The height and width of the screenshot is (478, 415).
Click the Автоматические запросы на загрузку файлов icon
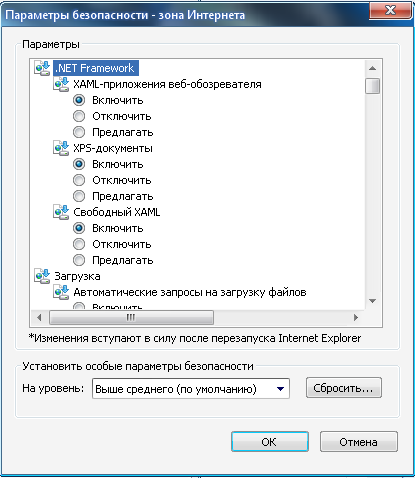tap(61, 292)
